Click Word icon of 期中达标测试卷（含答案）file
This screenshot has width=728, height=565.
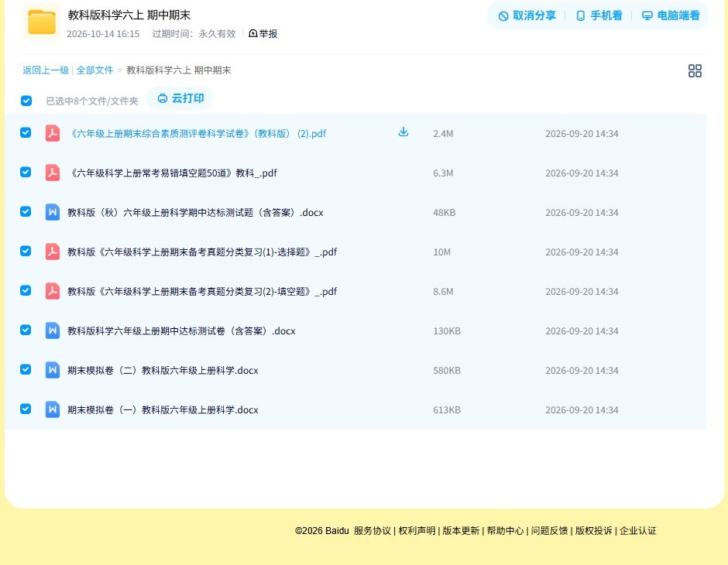coord(53,330)
